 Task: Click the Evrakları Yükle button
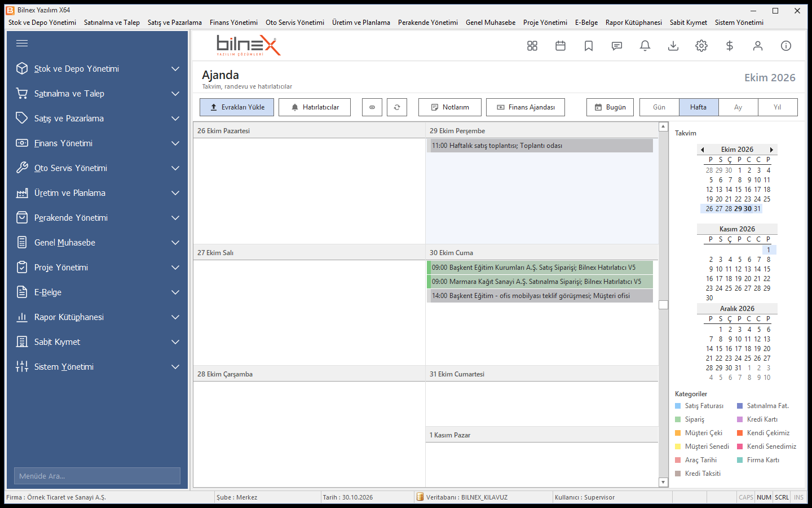pos(237,107)
